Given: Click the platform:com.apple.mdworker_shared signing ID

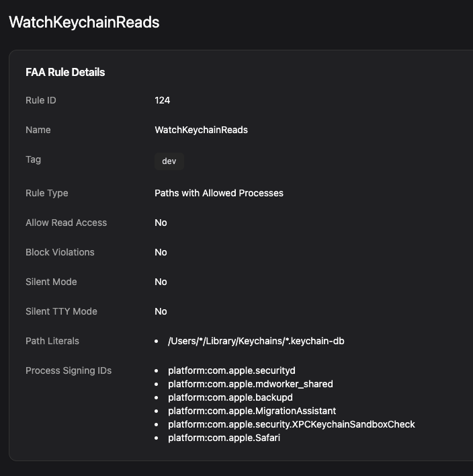Looking at the screenshot, I should [251, 384].
